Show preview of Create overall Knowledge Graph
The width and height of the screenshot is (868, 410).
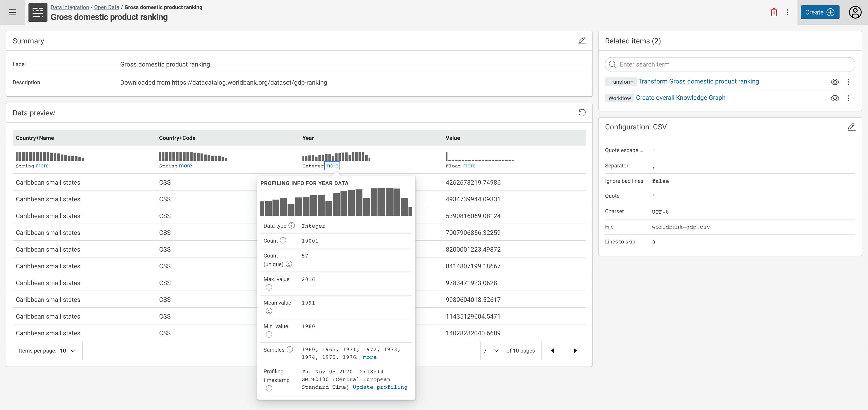(835, 98)
